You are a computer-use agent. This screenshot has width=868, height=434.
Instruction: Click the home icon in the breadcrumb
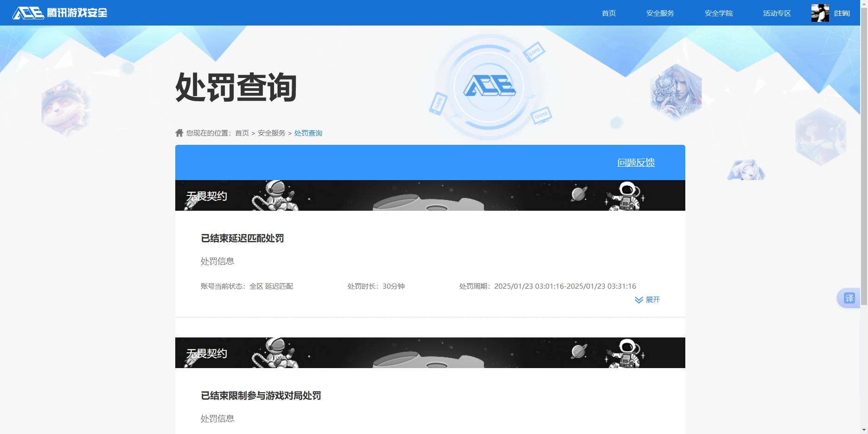(x=179, y=132)
